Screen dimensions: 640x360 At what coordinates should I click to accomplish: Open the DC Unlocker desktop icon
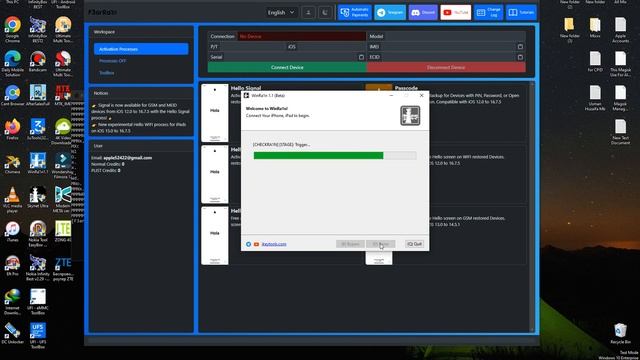pos(12,333)
